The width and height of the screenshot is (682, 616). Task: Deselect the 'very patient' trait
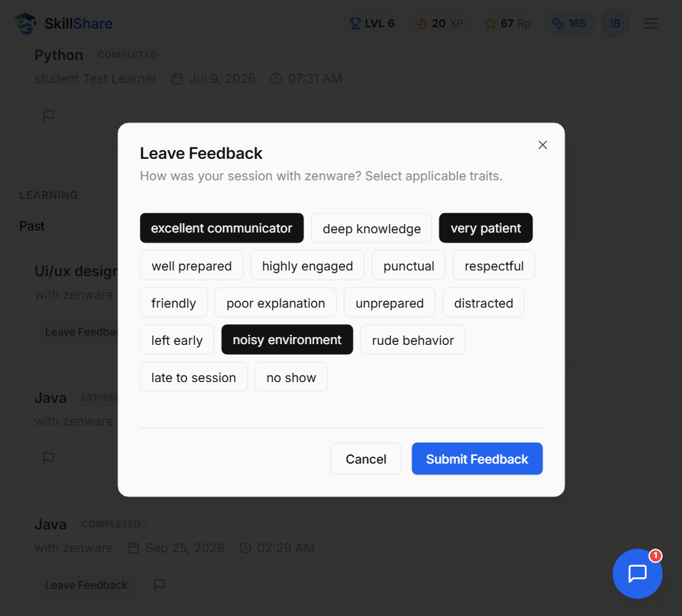tap(485, 228)
